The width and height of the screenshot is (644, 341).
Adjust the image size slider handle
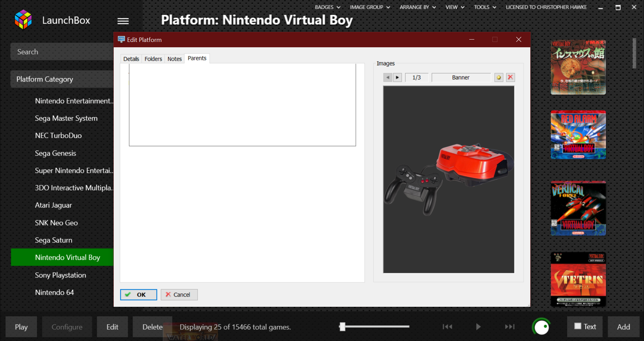pos(342,327)
